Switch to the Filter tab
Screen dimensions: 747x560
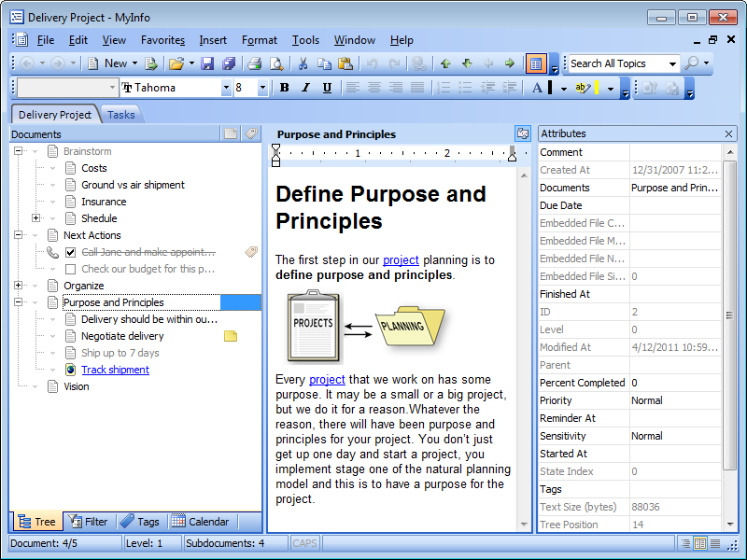[x=89, y=522]
